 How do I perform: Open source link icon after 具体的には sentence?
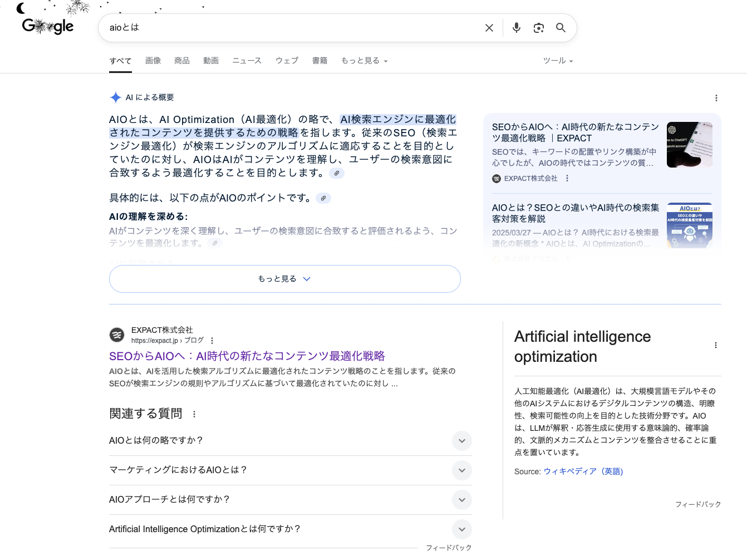[x=323, y=198]
